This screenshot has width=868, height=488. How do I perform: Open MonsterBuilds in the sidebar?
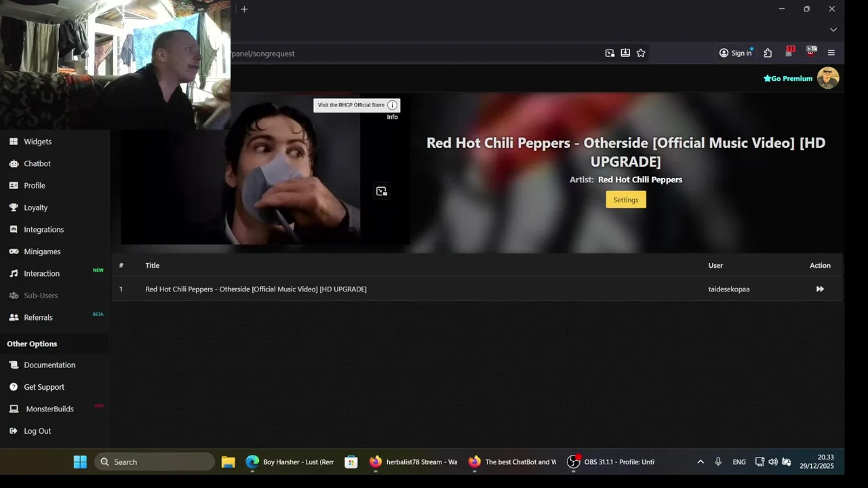point(50,409)
